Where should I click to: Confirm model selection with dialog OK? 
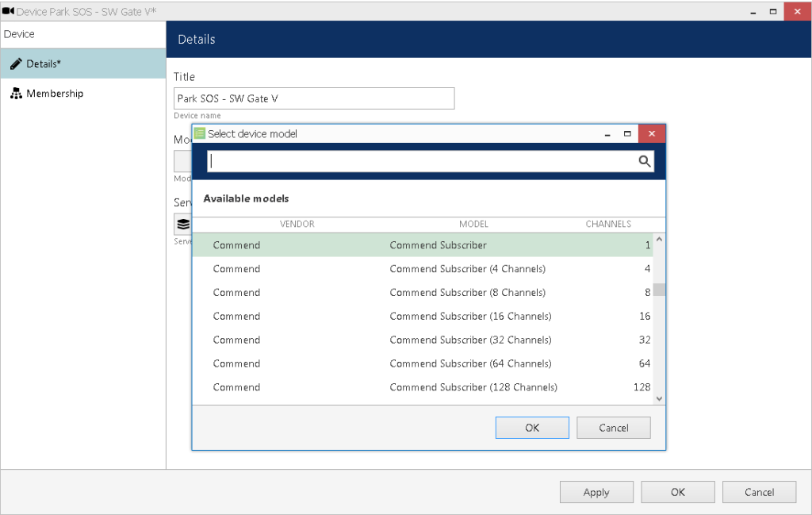532,428
